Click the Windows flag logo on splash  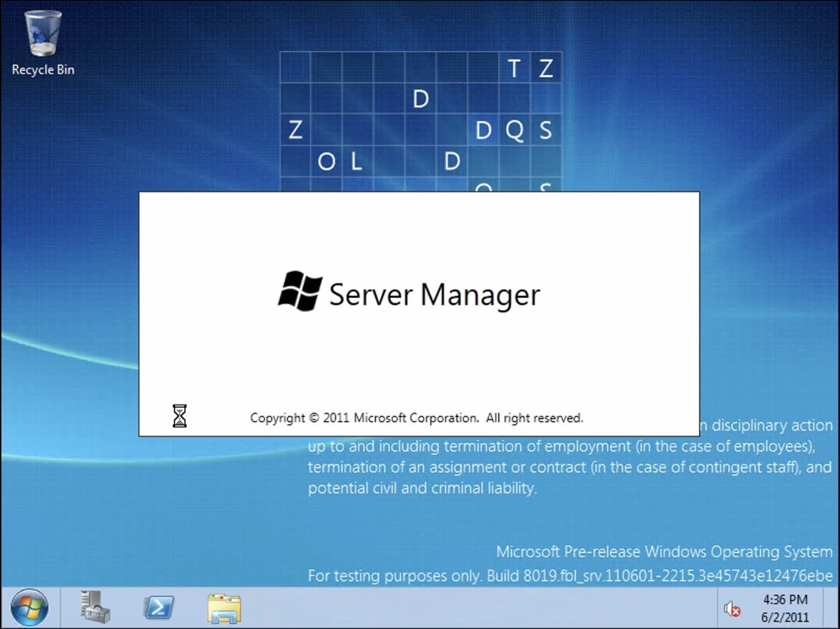pyautogui.click(x=300, y=291)
